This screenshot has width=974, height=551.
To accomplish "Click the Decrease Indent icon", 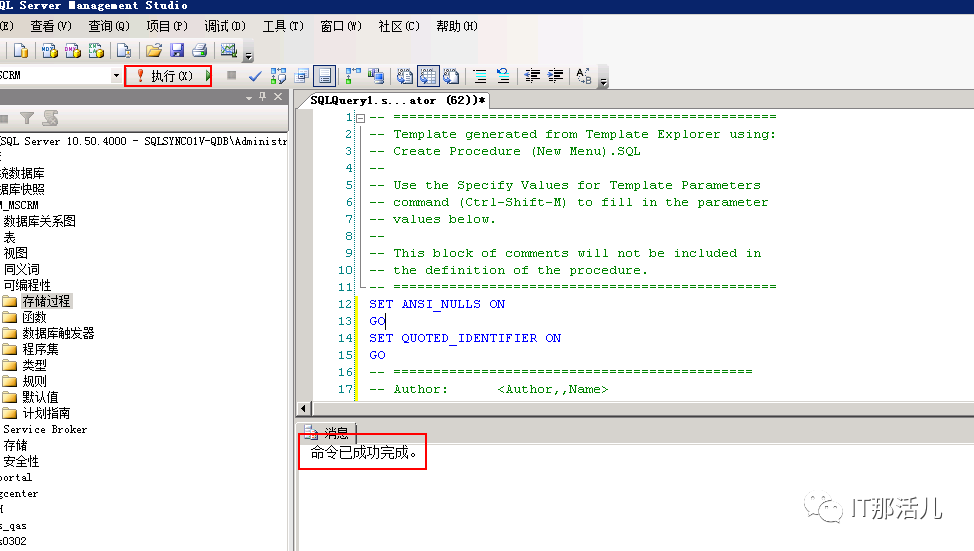I will tap(532, 76).
